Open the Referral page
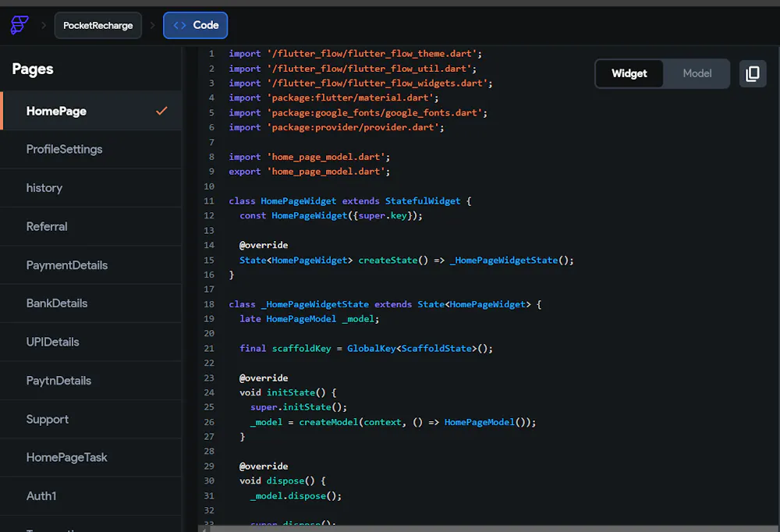 click(91, 226)
